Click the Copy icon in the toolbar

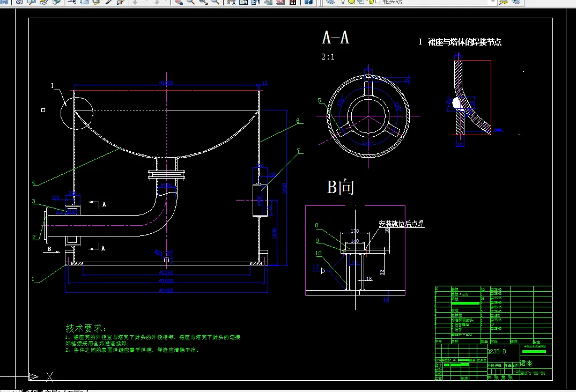(x=84, y=2)
